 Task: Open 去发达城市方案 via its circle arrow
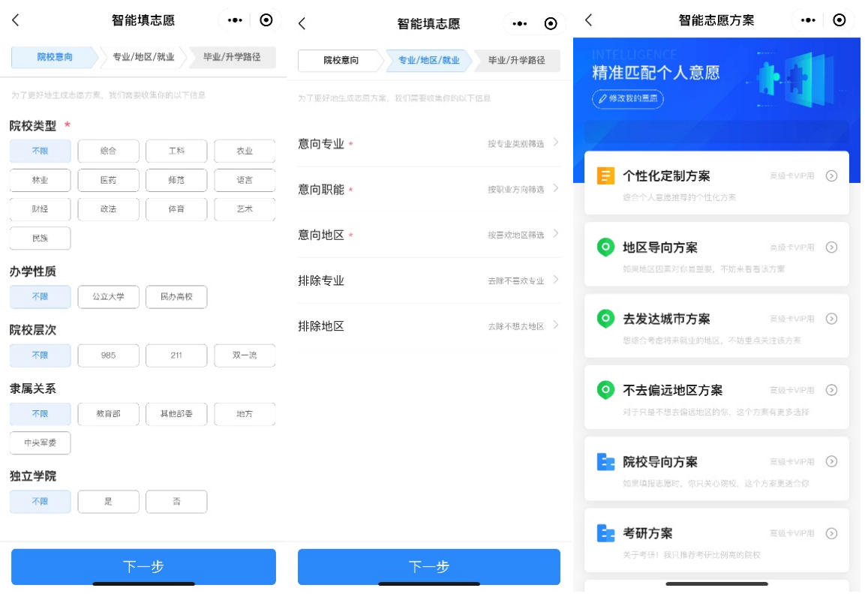pyautogui.click(x=831, y=319)
